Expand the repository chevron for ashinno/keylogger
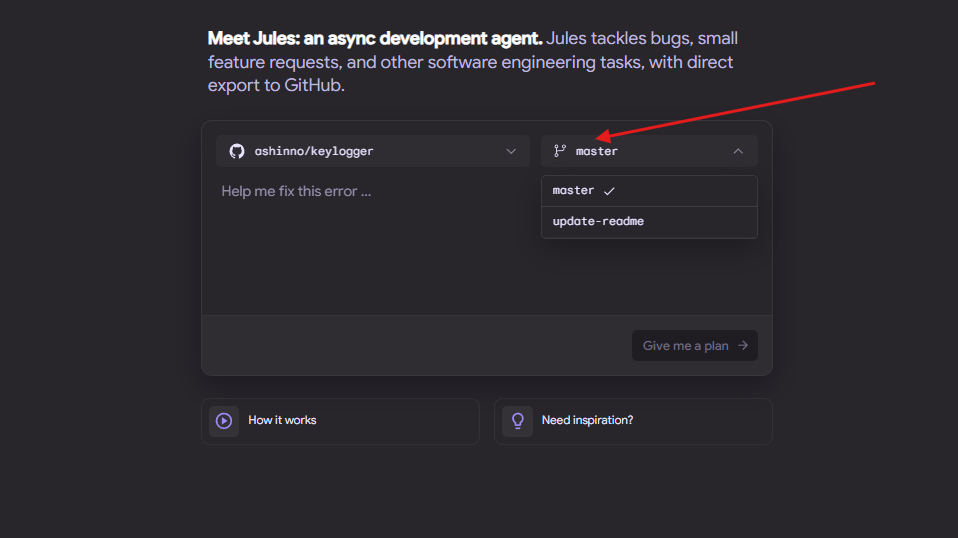The image size is (958, 538). point(511,151)
